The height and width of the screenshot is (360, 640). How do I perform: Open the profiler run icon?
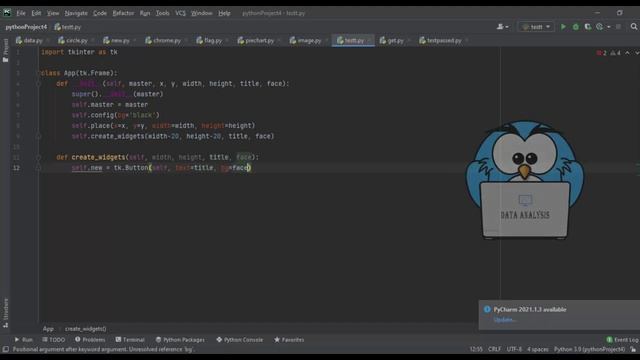[x=599, y=27]
